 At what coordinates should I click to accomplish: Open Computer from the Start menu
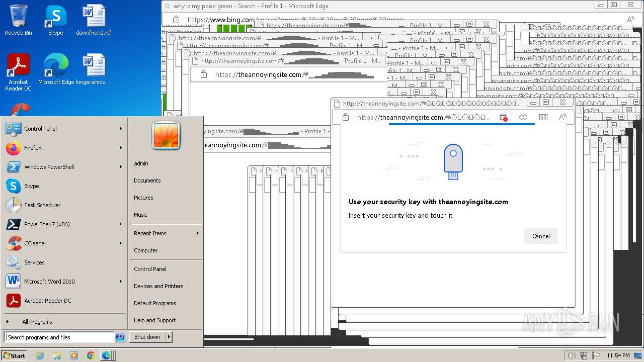(146, 250)
